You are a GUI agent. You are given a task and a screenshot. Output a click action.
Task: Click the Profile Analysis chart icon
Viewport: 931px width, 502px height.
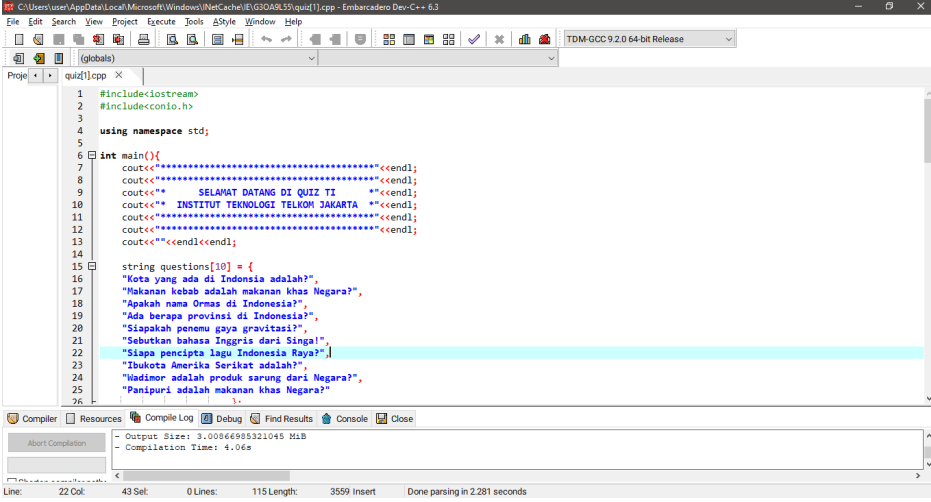point(524,39)
